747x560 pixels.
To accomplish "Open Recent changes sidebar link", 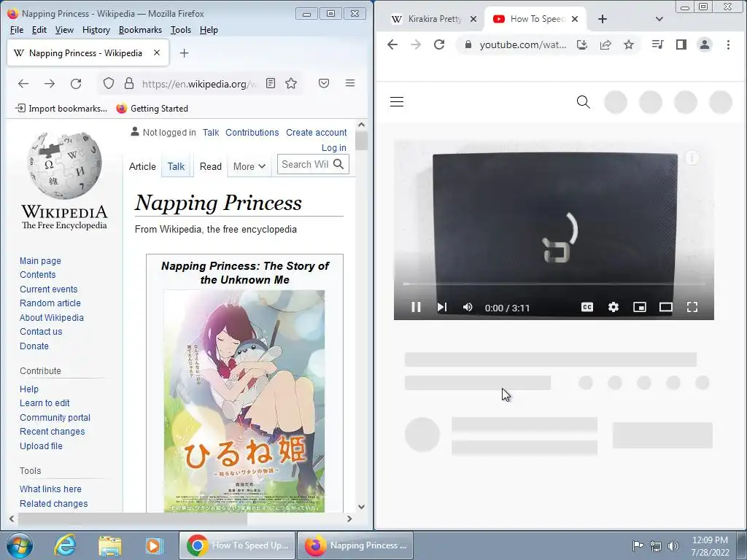I will [52, 432].
